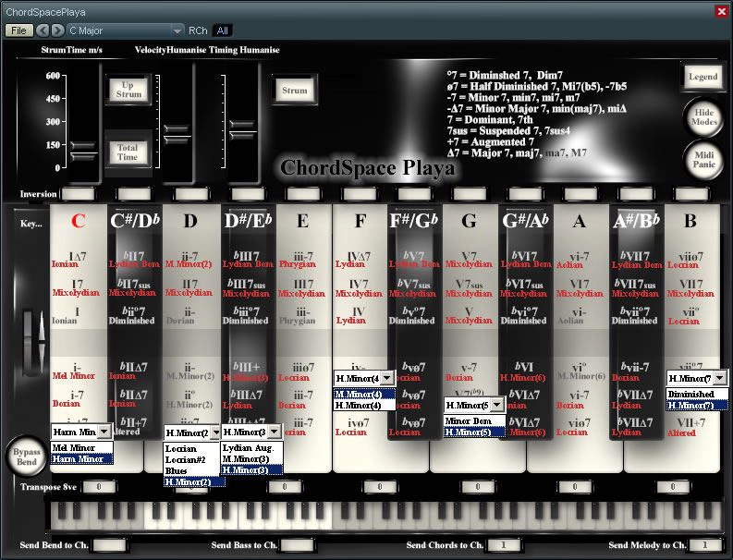Click the Hide Modes round button
Image resolution: width=733 pixels, height=560 pixels.
click(704, 116)
